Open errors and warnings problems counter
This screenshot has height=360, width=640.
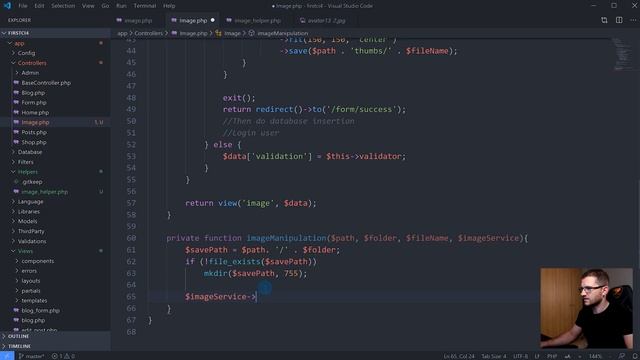pos(63,356)
